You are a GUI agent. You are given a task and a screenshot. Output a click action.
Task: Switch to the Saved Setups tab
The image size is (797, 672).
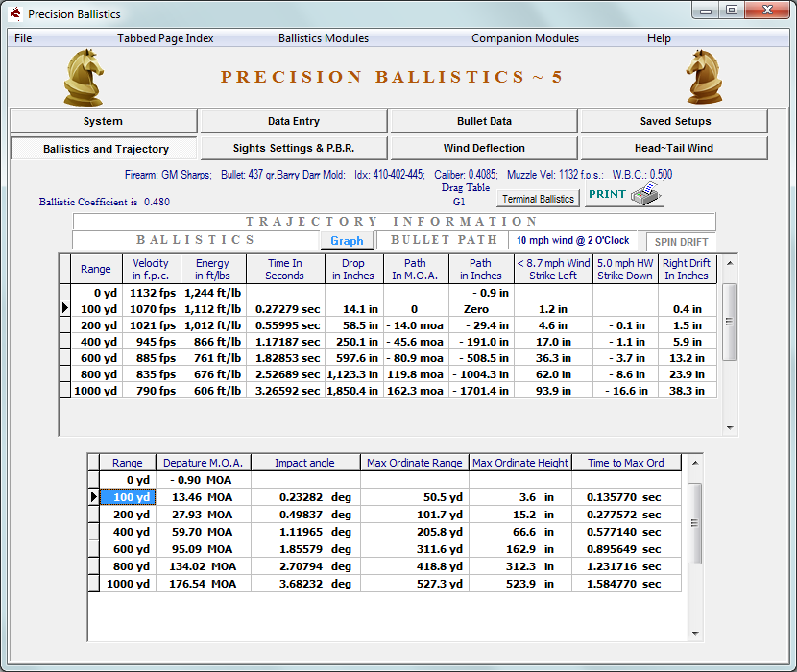tap(674, 121)
